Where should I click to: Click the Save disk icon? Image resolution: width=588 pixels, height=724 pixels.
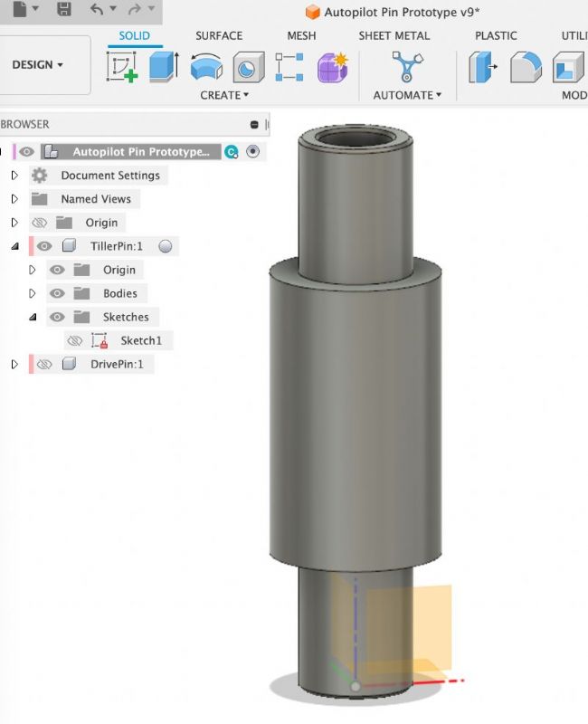point(64,9)
